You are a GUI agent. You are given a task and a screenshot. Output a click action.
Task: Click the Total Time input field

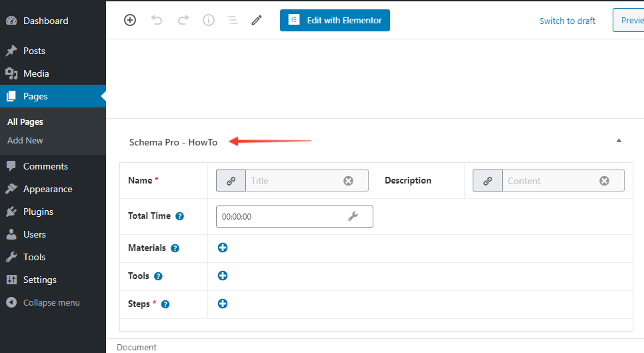(280, 216)
